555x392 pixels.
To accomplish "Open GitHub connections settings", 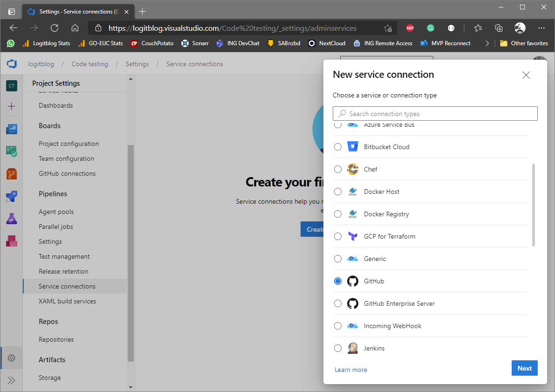I will tap(67, 173).
